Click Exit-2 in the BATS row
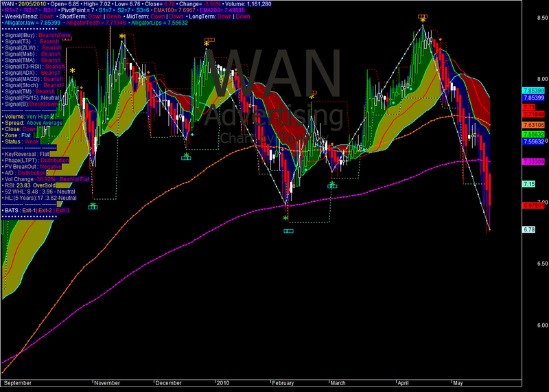This screenshot has height=392, width=549. tap(45, 211)
